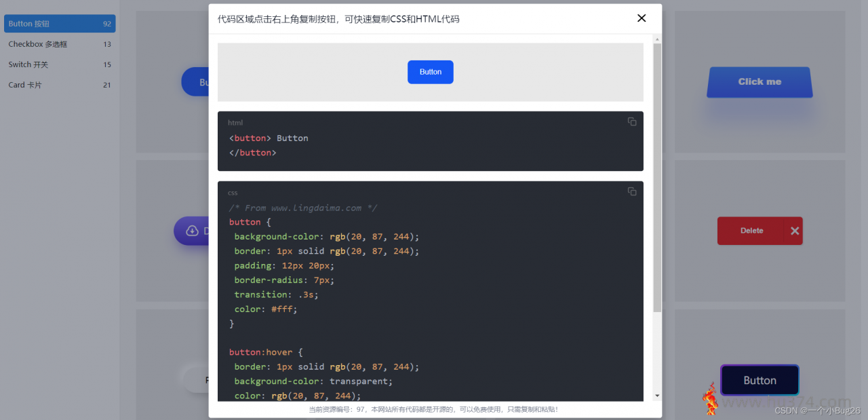
Task: Open the Click me button card
Action: 759,82
